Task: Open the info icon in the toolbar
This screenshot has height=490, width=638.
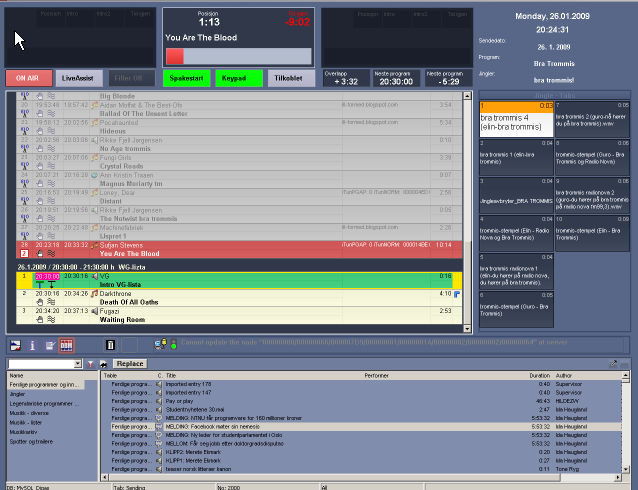Action: click(x=33, y=346)
